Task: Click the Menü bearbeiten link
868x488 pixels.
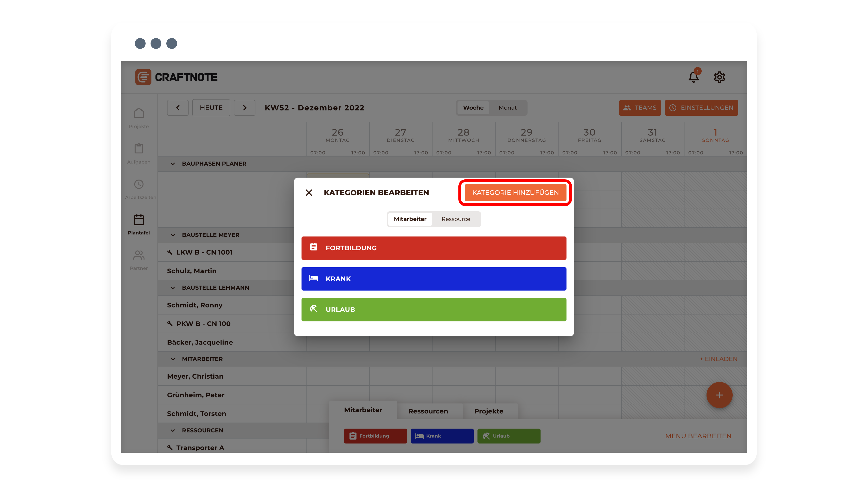Action: tap(698, 436)
